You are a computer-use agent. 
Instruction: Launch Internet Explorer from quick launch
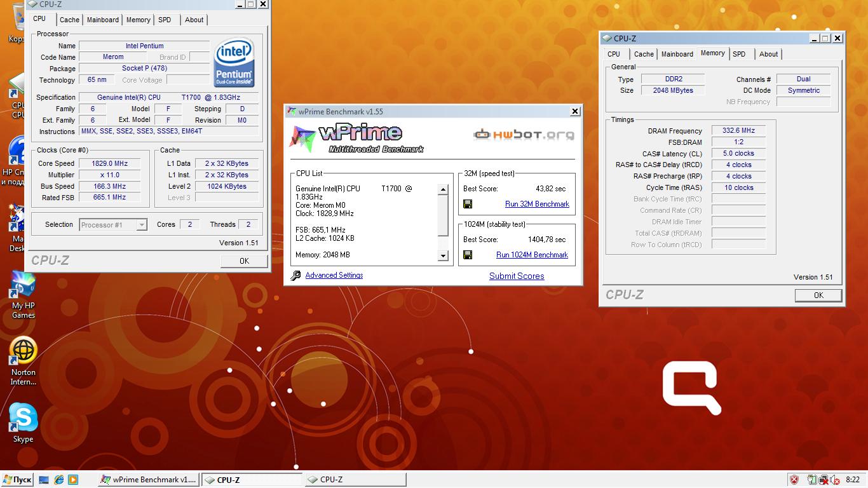point(59,480)
